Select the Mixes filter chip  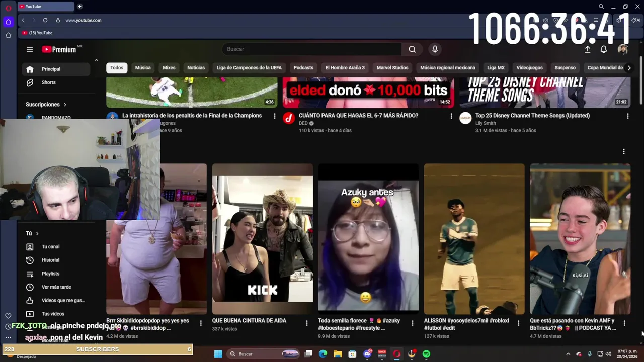pos(169,68)
